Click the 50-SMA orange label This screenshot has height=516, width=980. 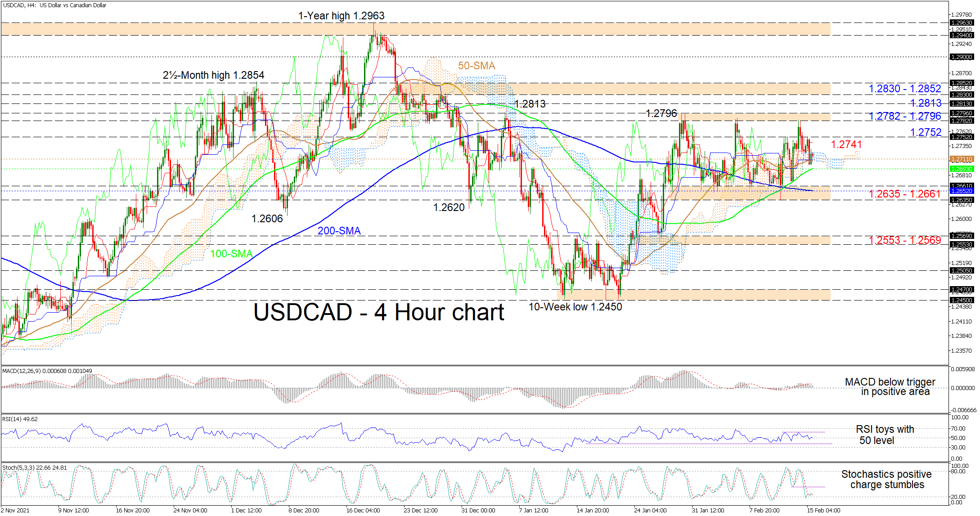tap(477, 66)
